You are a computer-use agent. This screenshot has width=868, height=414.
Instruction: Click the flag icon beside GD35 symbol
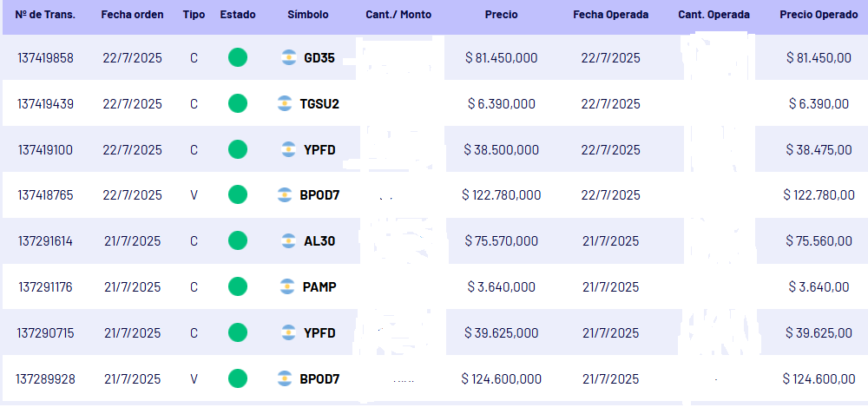(x=289, y=58)
